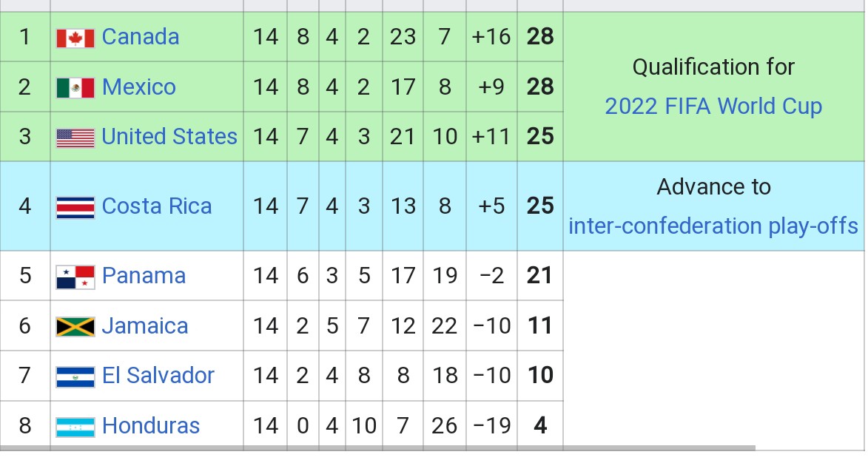Screen dimensions: 868x463
Task: Click the Jamaica flag icon
Action: (75, 327)
